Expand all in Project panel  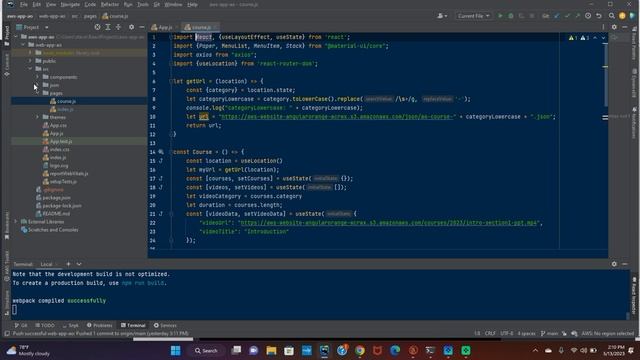(108, 27)
